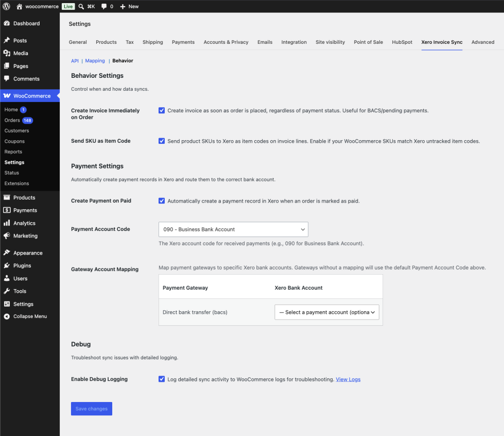Screen dimensions: 504x436
Task: Click the Comments speech bubble sidebar icon
Action: (x=7, y=78)
